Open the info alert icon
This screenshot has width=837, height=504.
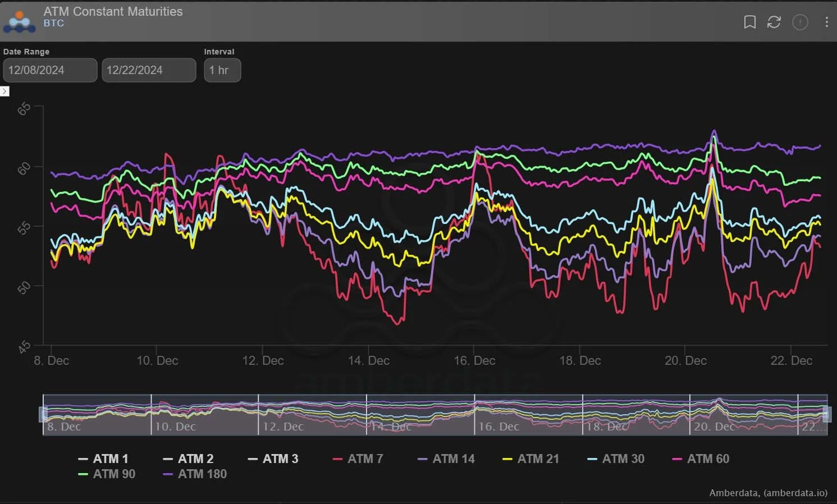[x=800, y=22]
